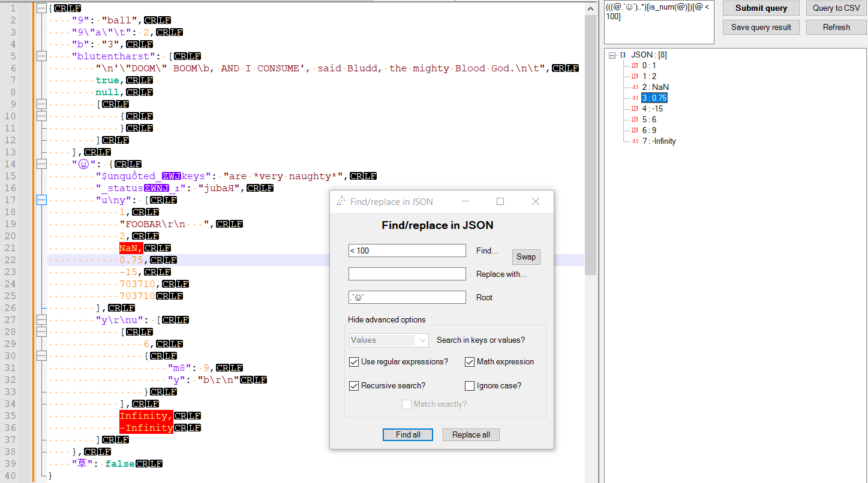Image resolution: width=868 pixels, height=483 pixels.
Task: Select tree item 1 : 2
Action: click(x=648, y=76)
